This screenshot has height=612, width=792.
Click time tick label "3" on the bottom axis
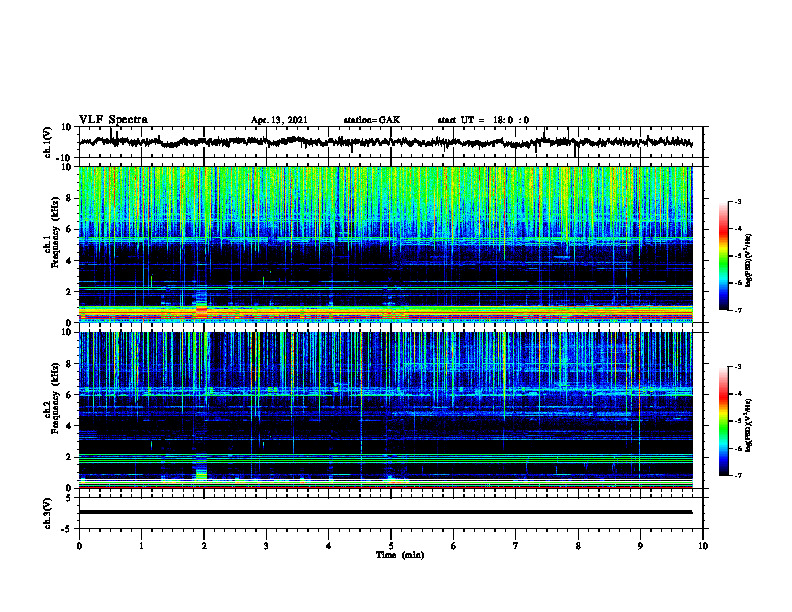coord(266,546)
